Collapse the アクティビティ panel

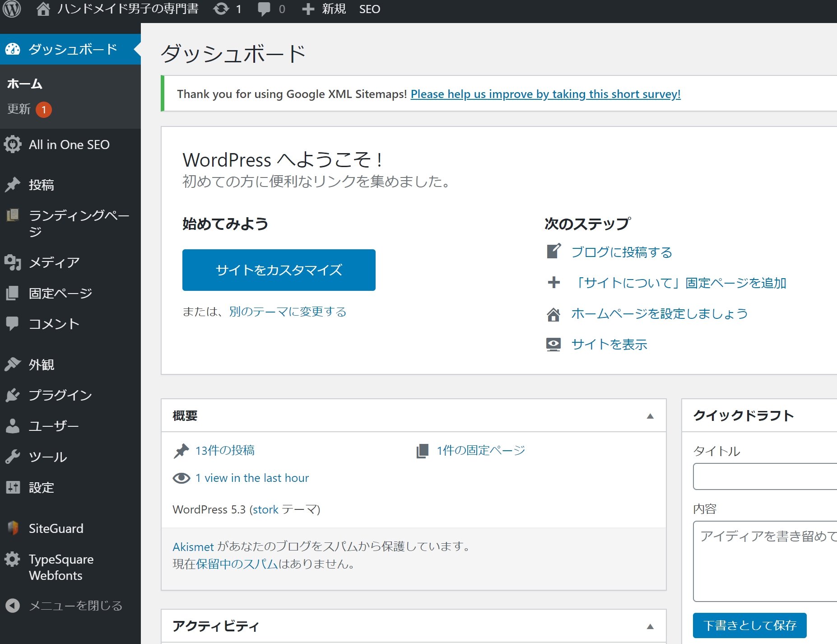point(650,626)
